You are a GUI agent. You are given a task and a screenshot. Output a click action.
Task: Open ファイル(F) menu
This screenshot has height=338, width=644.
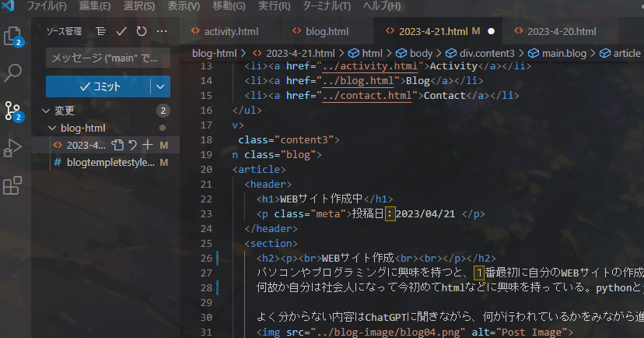point(47,5)
